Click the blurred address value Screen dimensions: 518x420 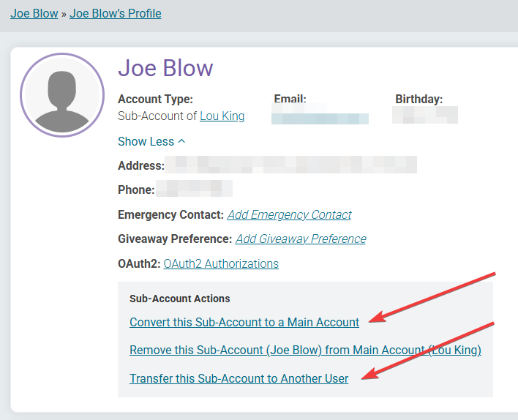click(290, 165)
